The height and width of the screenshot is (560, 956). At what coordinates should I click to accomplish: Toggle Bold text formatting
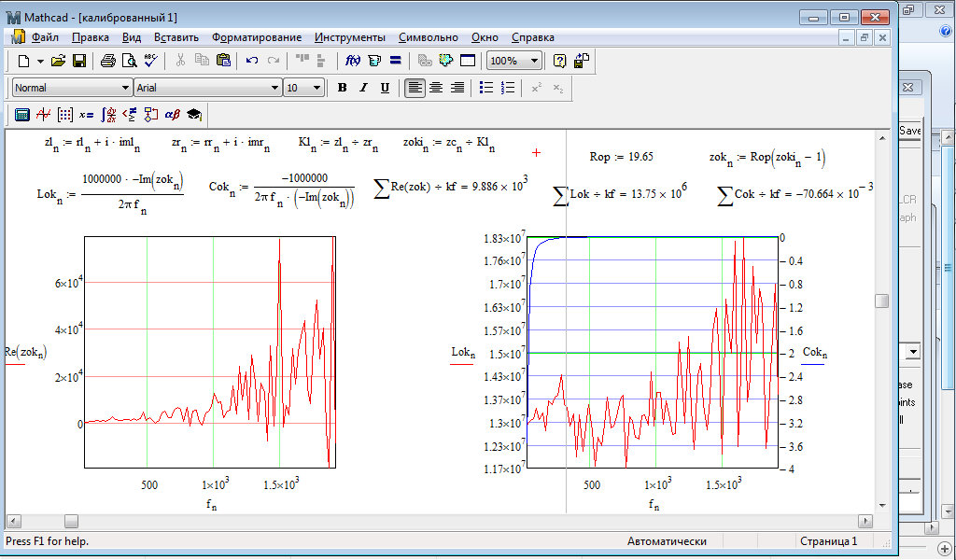point(342,88)
